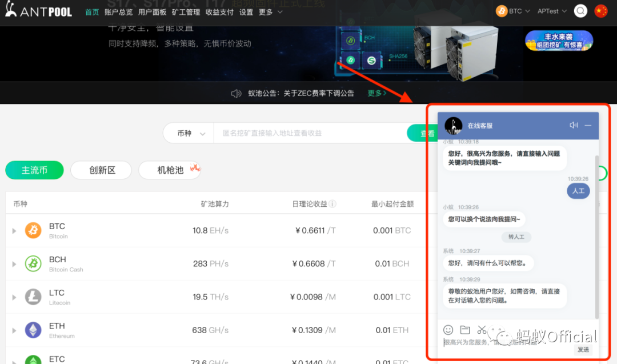The image size is (617, 364).
Task: Expand the ETH table row
Action: [14, 330]
